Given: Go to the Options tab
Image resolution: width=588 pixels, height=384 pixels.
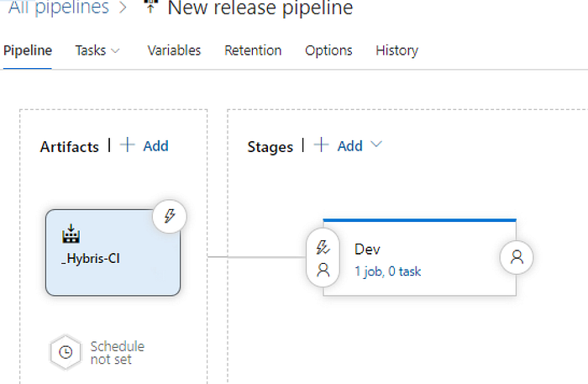Looking at the screenshot, I should [328, 50].
